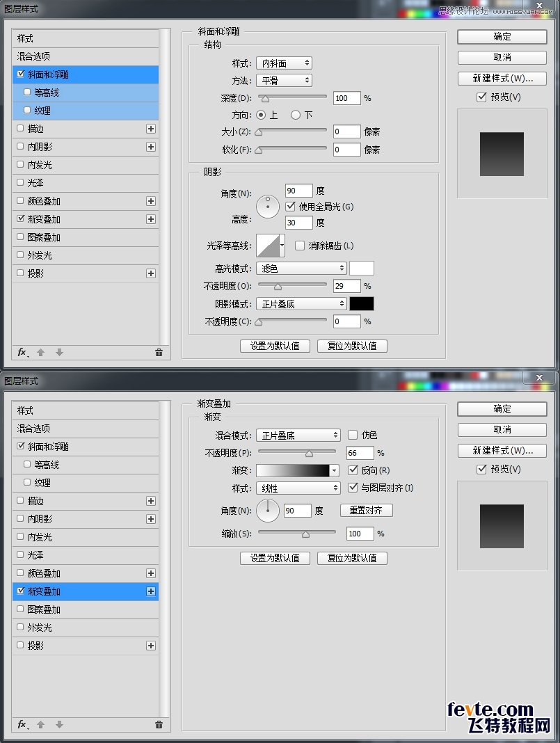This screenshot has width=560, height=743.
Task: Click 高度 input field showing 30
Action: (299, 222)
